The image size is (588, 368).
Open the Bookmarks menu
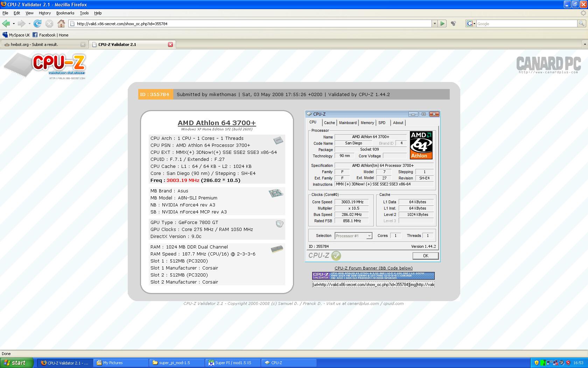[x=65, y=13]
